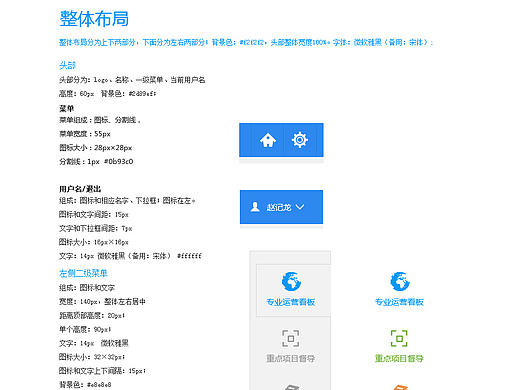
Task: Click the blue globe icon inside the gray sidebar
Action: coord(291,281)
